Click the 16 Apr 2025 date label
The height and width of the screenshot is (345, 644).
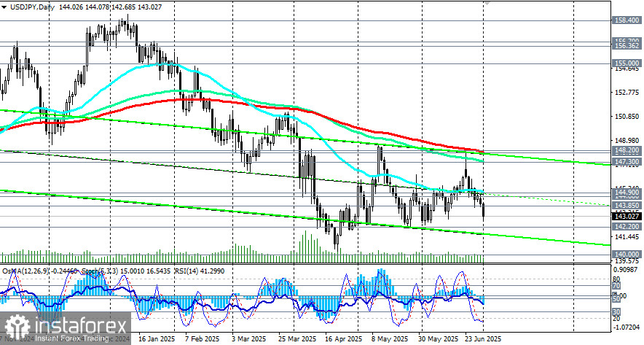point(344,339)
